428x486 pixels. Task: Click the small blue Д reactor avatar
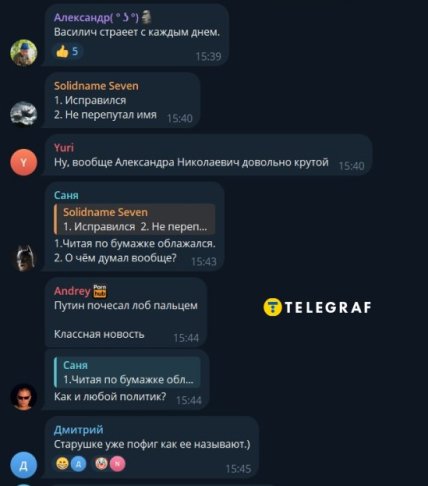78,464
